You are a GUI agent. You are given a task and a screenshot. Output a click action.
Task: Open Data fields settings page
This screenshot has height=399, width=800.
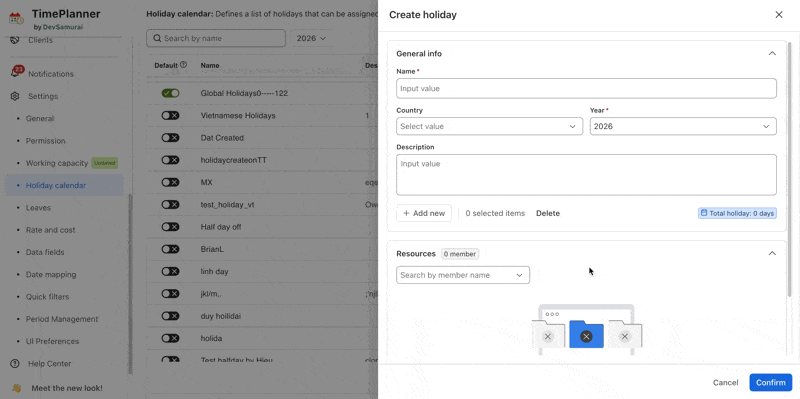pyautogui.click(x=45, y=252)
